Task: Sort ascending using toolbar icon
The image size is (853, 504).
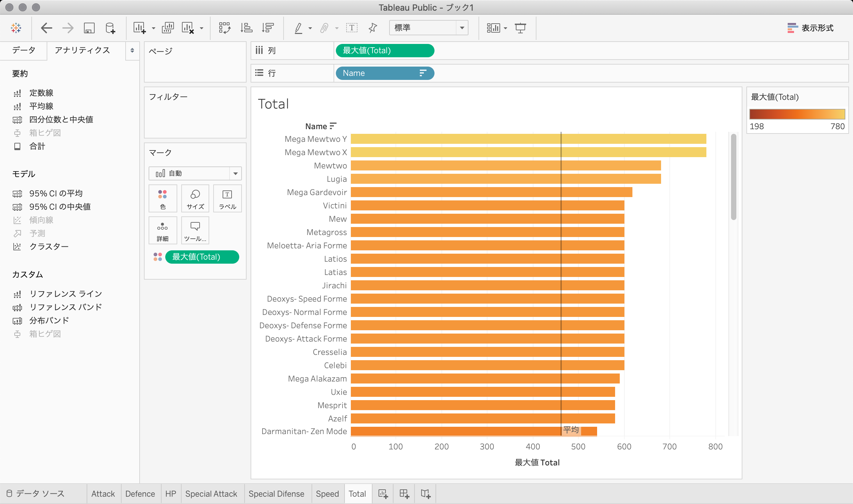Action: point(246,28)
